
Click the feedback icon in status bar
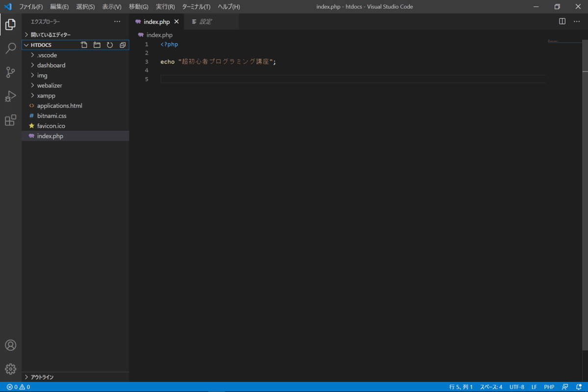[565, 387]
